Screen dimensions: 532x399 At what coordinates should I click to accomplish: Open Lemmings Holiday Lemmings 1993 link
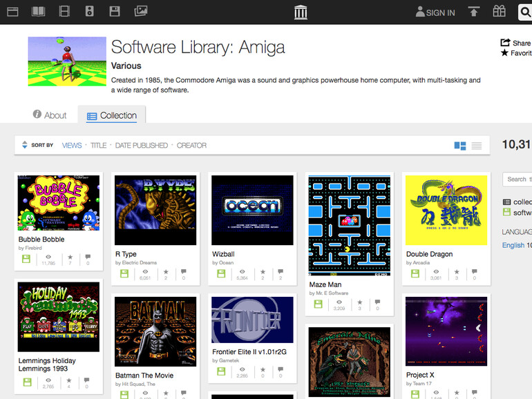[x=47, y=364]
